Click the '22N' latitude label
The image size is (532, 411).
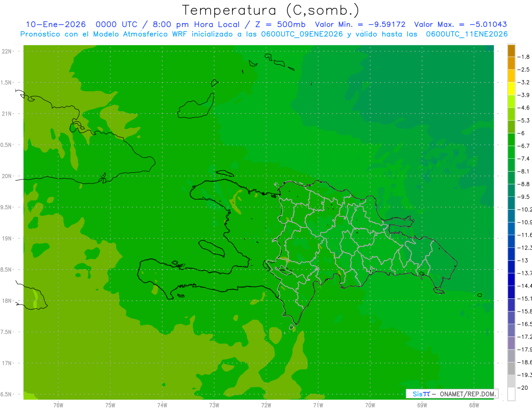[7, 51]
